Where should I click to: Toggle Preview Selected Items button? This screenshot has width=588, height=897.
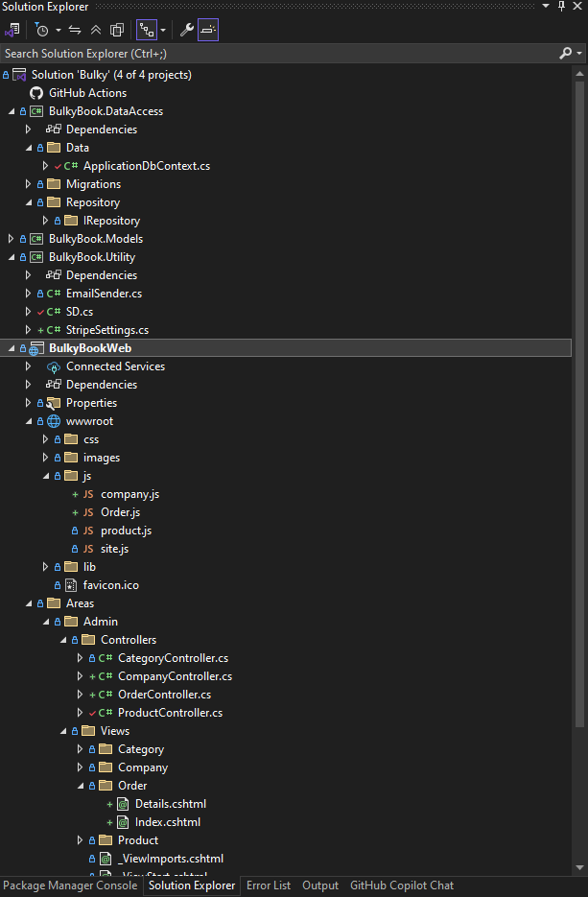208,30
